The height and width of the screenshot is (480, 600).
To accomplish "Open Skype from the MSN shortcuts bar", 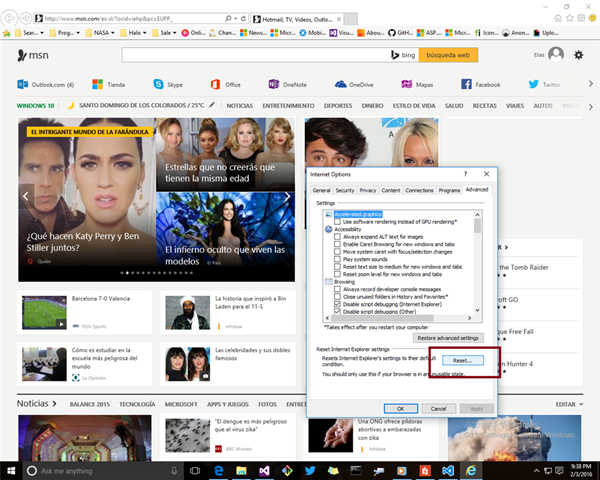I will (160, 85).
